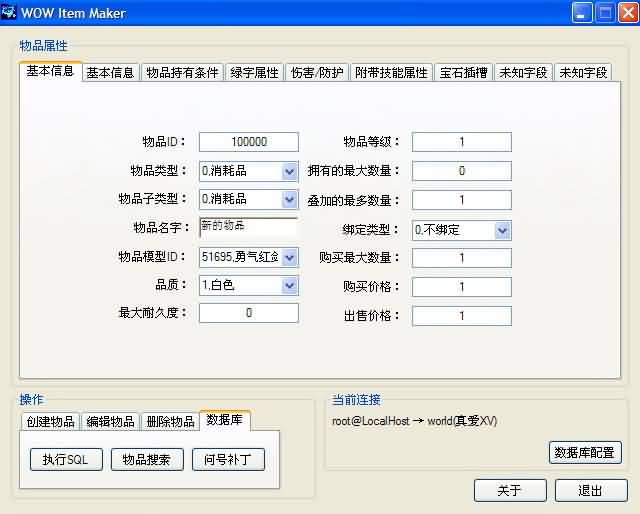Click the 物品等级 input field
The image size is (640, 514).
[x=462, y=142]
